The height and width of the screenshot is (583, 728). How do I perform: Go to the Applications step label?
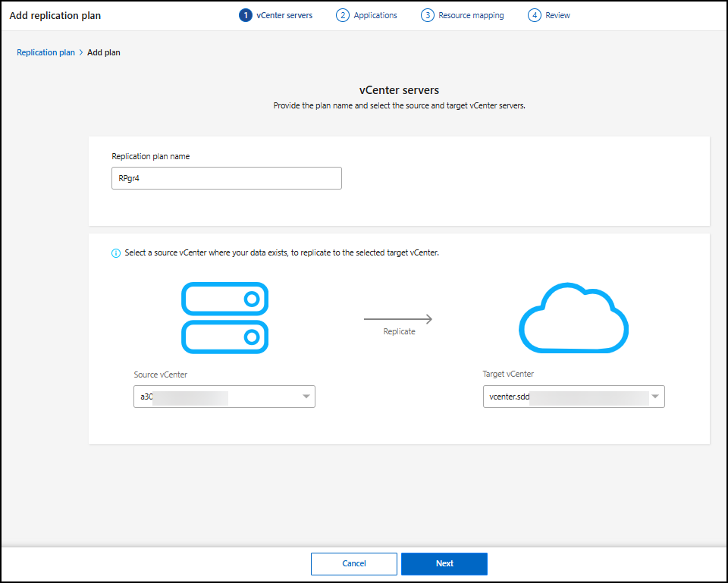click(x=375, y=15)
